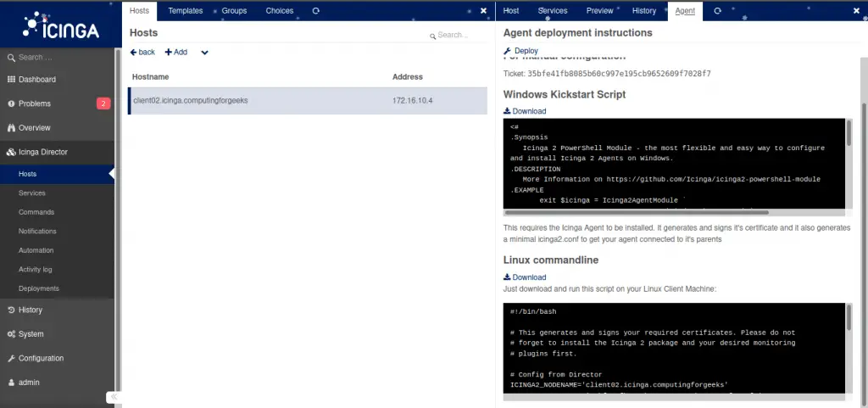Close the Agent detail panel
Viewport: 868px width, 408px height.
856,10
